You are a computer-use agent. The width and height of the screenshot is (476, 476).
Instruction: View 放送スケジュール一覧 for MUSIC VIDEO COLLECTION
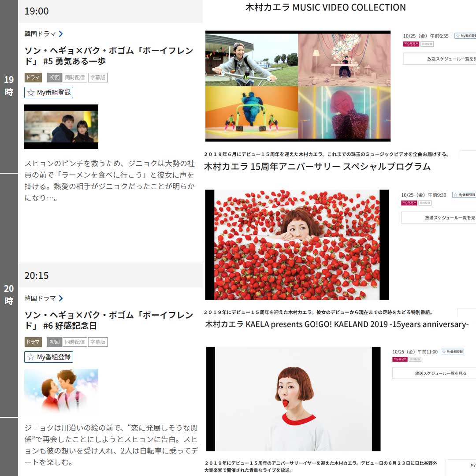(439, 59)
